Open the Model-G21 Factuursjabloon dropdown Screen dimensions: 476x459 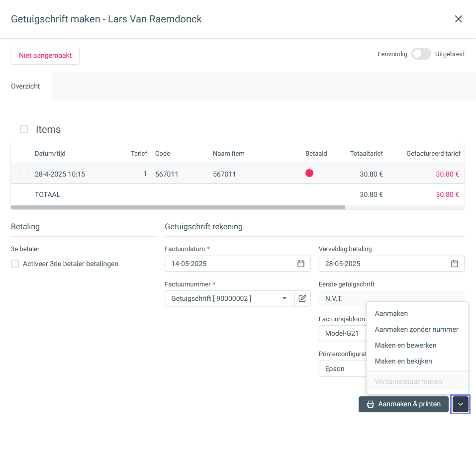point(342,333)
